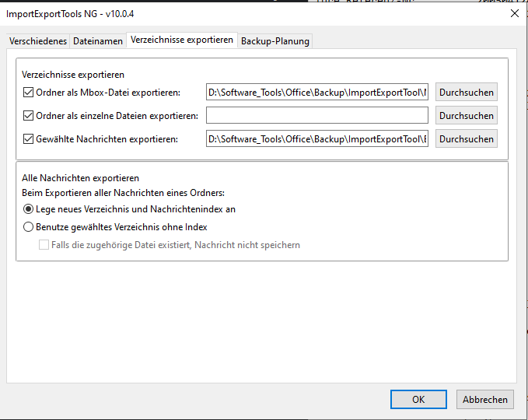
Task: Select Lege neues Verzeichnis und Nachrichtenindex an
Action: (x=29, y=209)
